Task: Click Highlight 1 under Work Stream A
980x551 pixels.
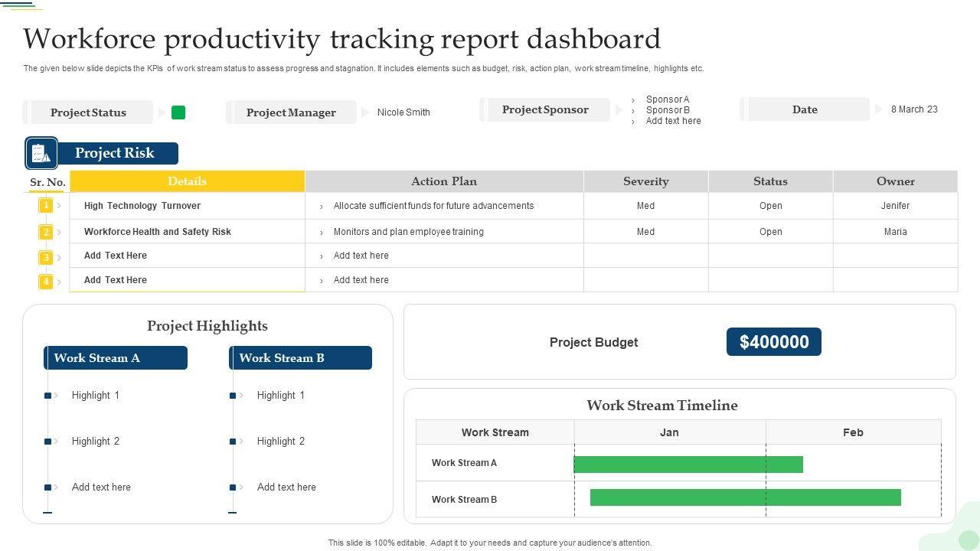Action: (x=96, y=396)
